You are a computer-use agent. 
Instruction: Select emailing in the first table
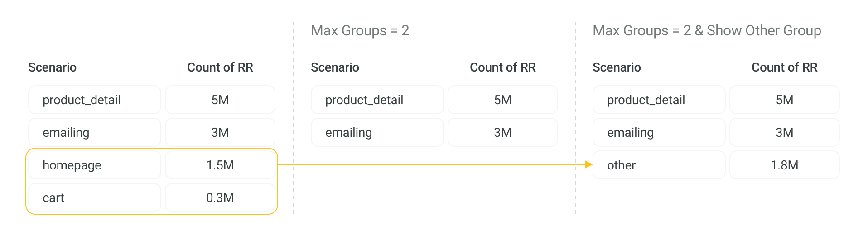[95, 132]
